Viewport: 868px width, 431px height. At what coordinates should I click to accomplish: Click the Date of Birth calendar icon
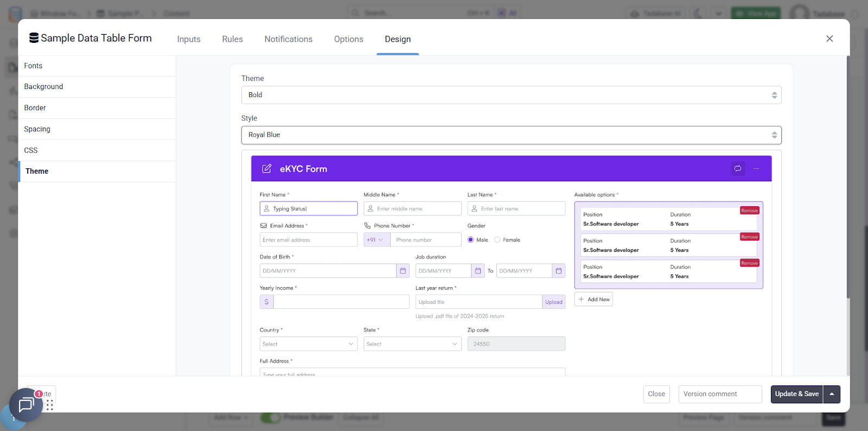tap(403, 271)
